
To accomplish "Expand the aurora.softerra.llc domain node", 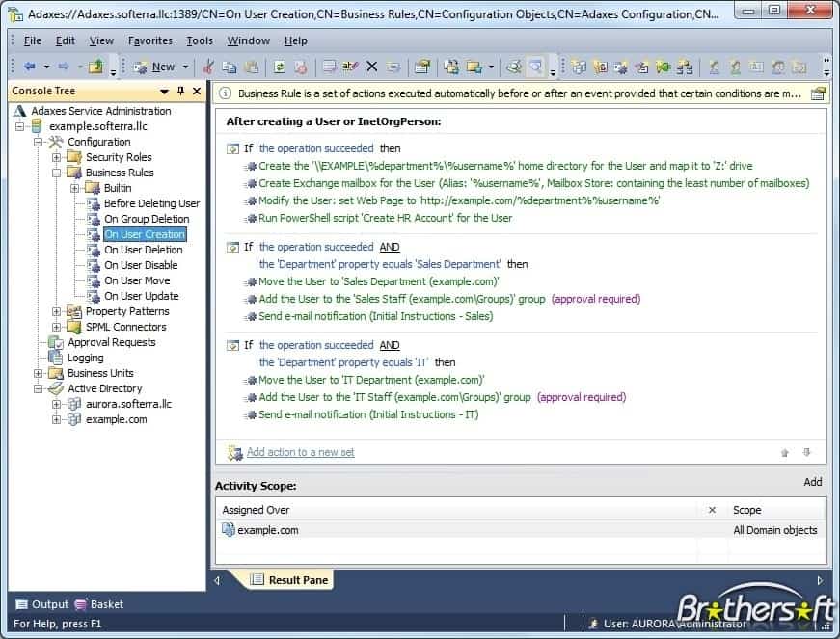I will [56, 404].
